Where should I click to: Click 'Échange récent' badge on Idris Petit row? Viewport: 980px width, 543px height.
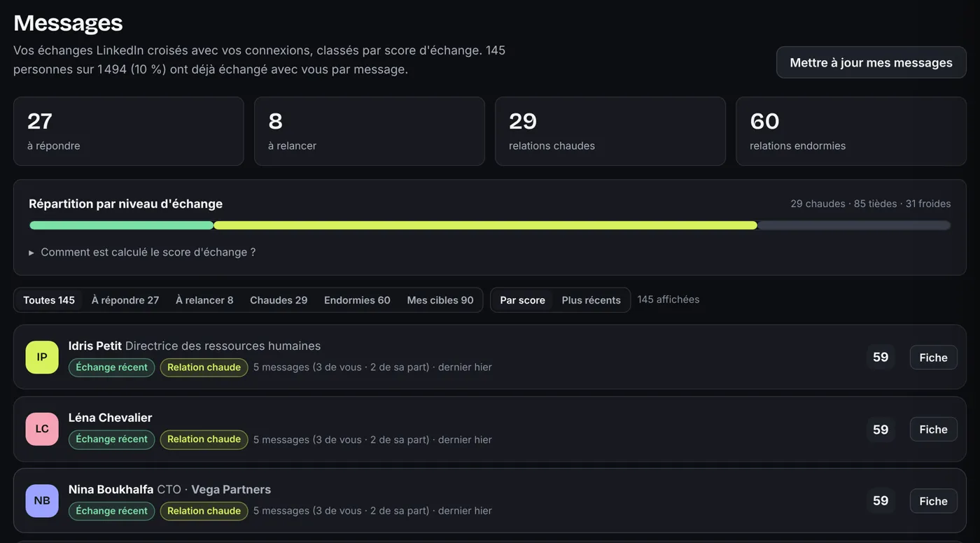pos(111,367)
